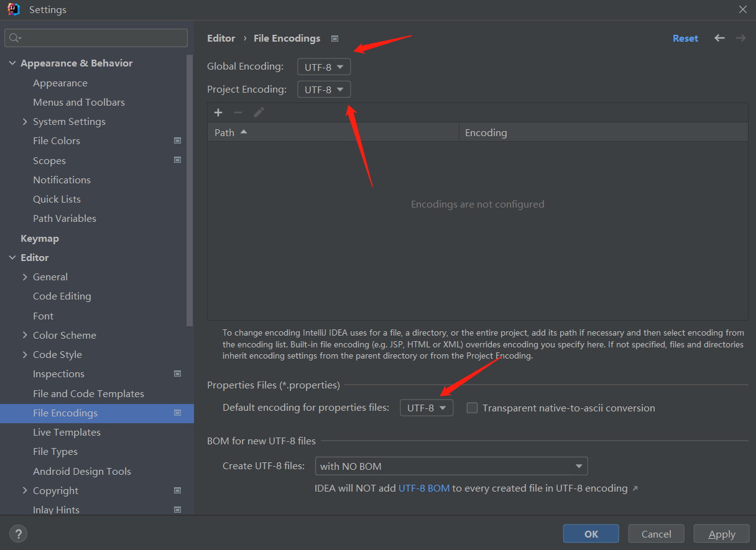The width and height of the screenshot is (756, 550).
Task: Click the settings tree vertical scrollbar
Action: pyautogui.click(x=190, y=190)
